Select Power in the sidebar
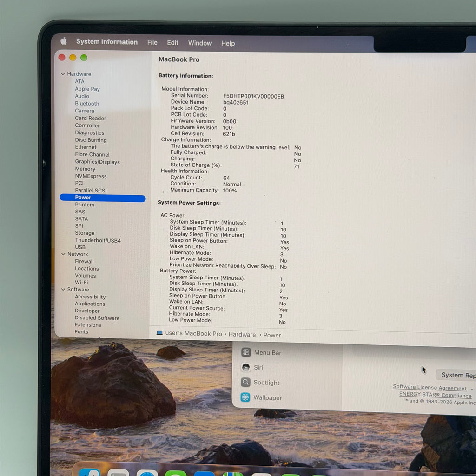Image resolution: width=476 pixels, height=476 pixels. 103,198
